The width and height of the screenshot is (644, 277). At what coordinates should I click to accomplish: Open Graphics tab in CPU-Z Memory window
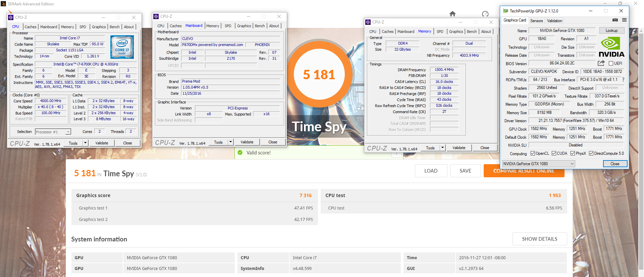pyautogui.click(x=456, y=32)
